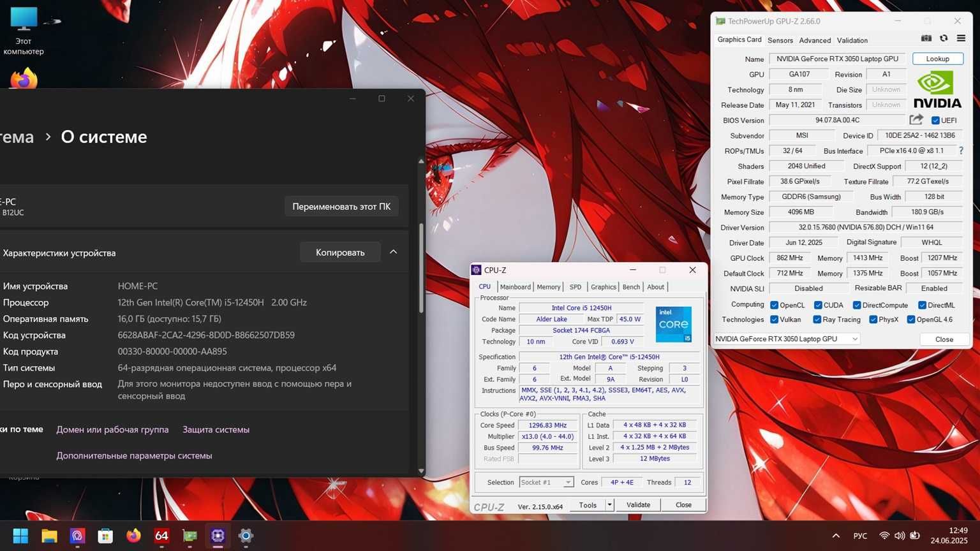Viewport: 980px width, 551px height.
Task: Select the This PC desktop icon
Action: click(24, 31)
